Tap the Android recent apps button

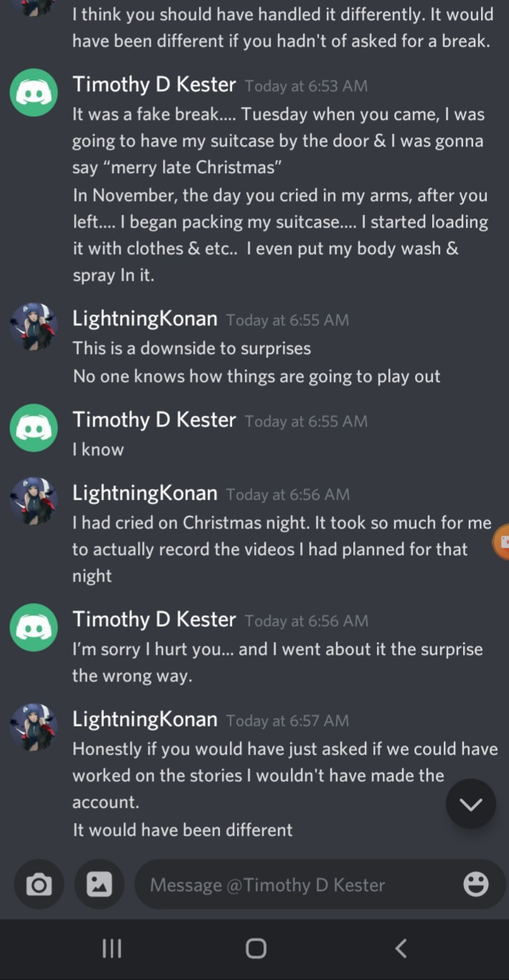[111, 948]
